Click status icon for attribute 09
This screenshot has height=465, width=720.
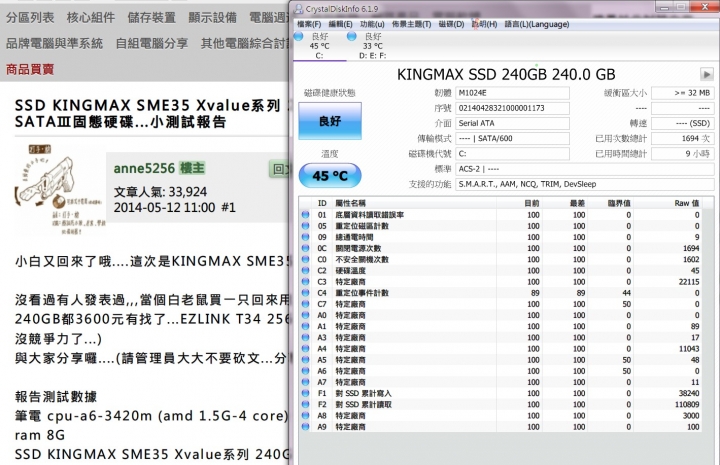tap(305, 237)
